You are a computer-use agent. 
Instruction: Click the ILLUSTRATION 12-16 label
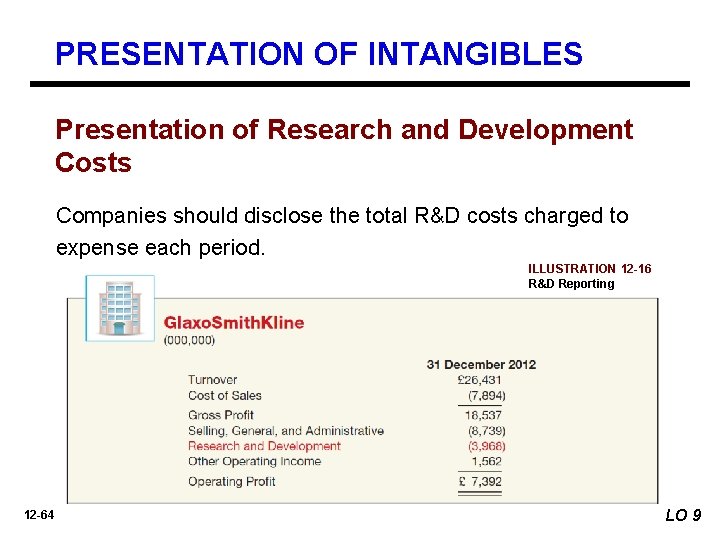590,269
